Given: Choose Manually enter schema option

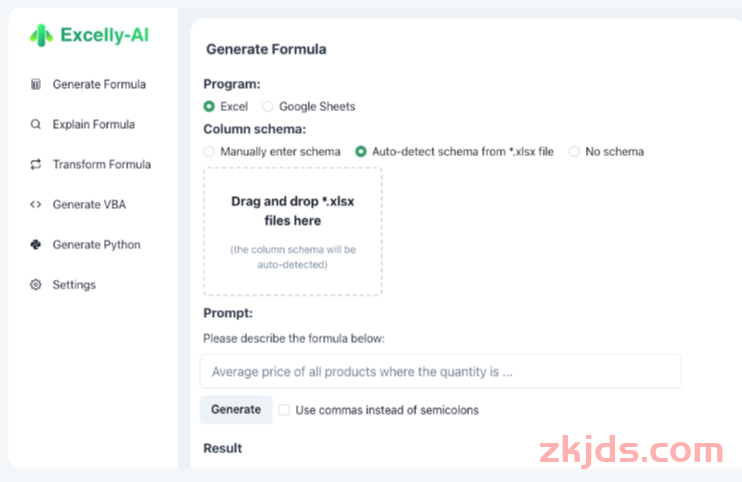Looking at the screenshot, I should [209, 152].
